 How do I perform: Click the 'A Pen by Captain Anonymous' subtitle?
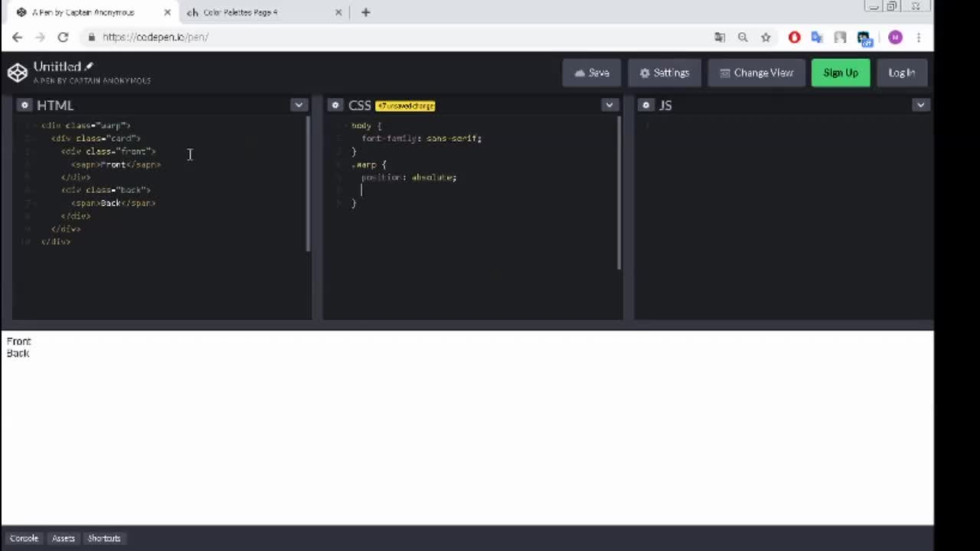tap(92, 80)
